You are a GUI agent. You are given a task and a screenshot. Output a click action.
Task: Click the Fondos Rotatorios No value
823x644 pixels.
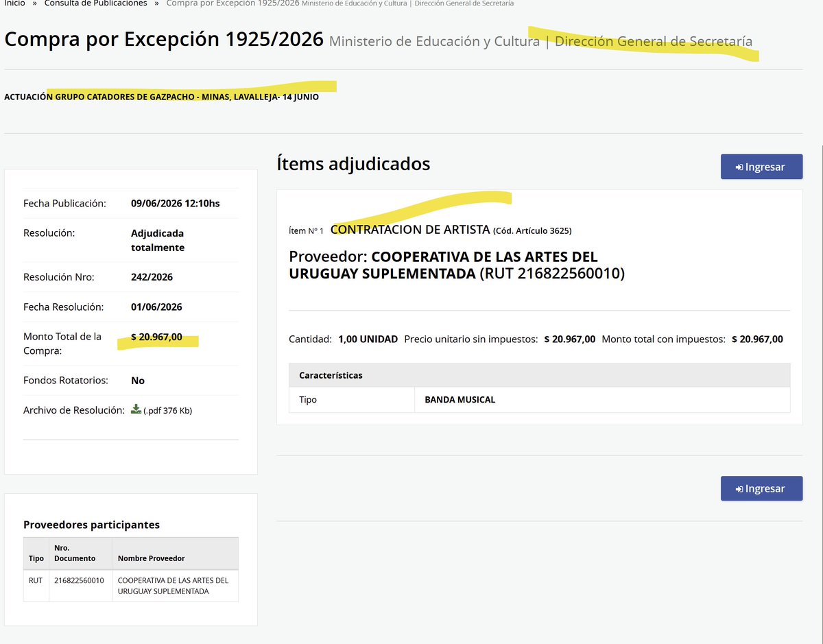tap(138, 381)
